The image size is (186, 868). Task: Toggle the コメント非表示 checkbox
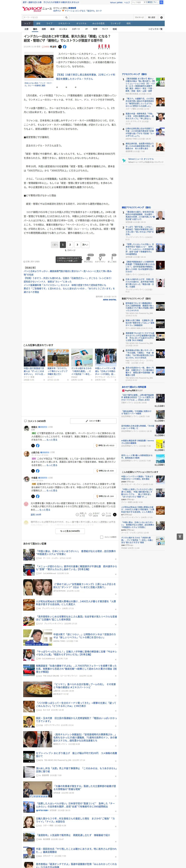(102, 537)
